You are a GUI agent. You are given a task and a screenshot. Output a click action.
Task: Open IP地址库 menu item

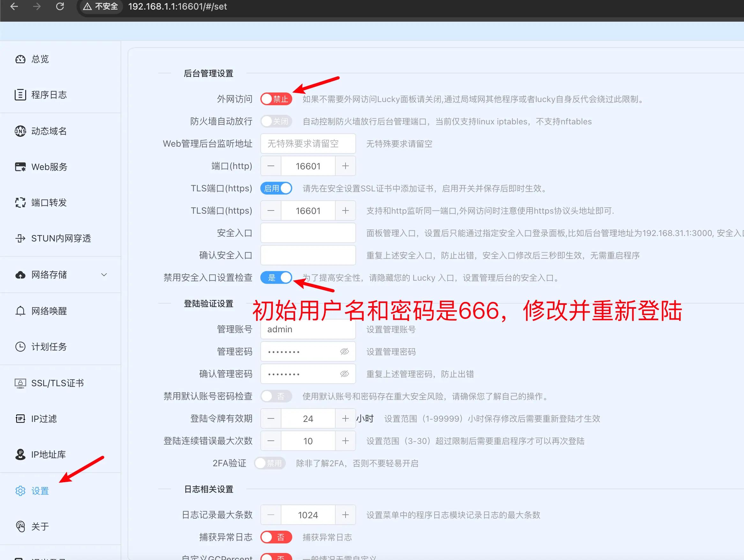(x=61, y=454)
